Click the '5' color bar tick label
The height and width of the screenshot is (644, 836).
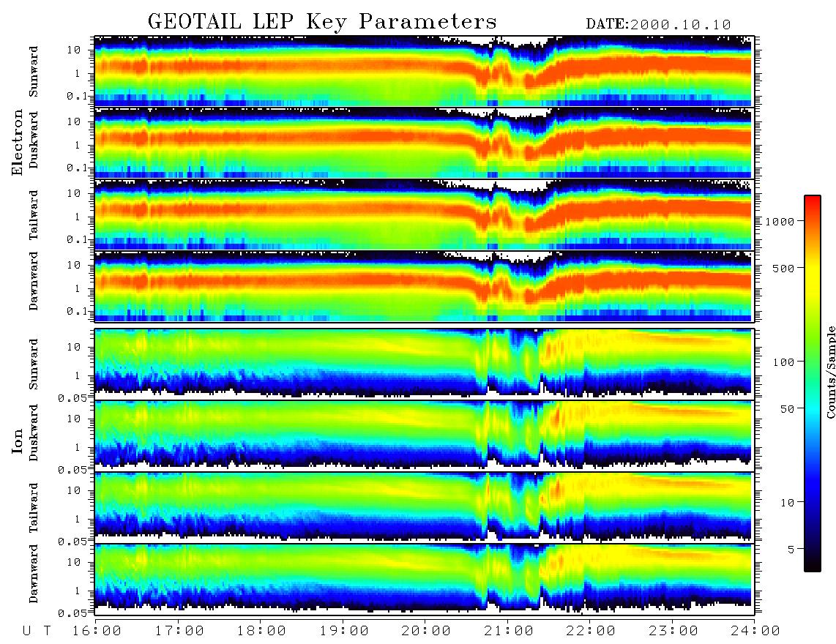(791, 550)
